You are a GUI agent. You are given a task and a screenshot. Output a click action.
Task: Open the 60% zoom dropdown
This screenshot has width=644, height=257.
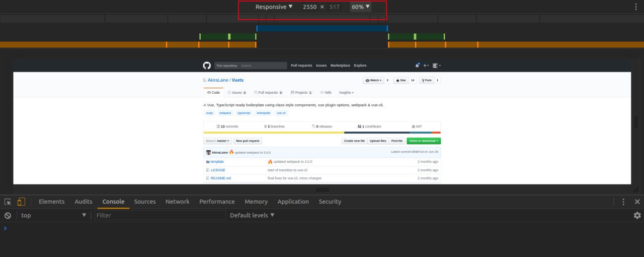pyautogui.click(x=361, y=7)
